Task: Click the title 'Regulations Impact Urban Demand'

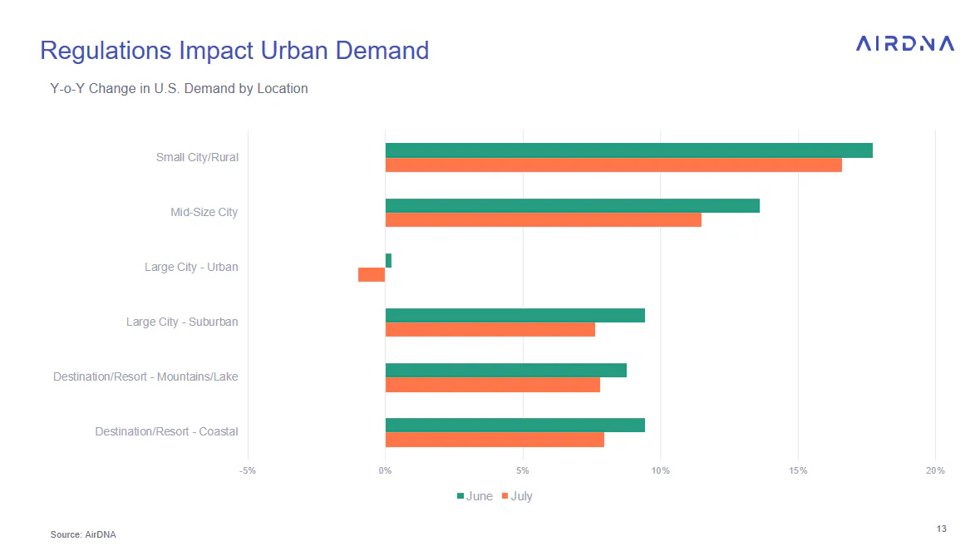Action: [x=234, y=51]
